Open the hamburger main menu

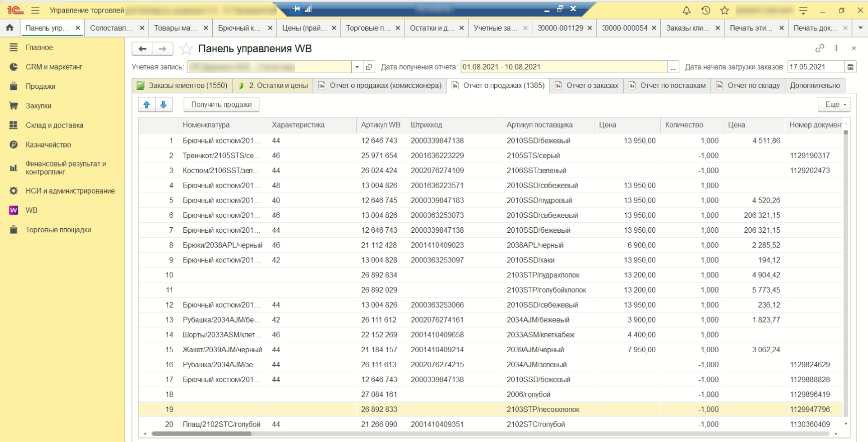(x=35, y=10)
